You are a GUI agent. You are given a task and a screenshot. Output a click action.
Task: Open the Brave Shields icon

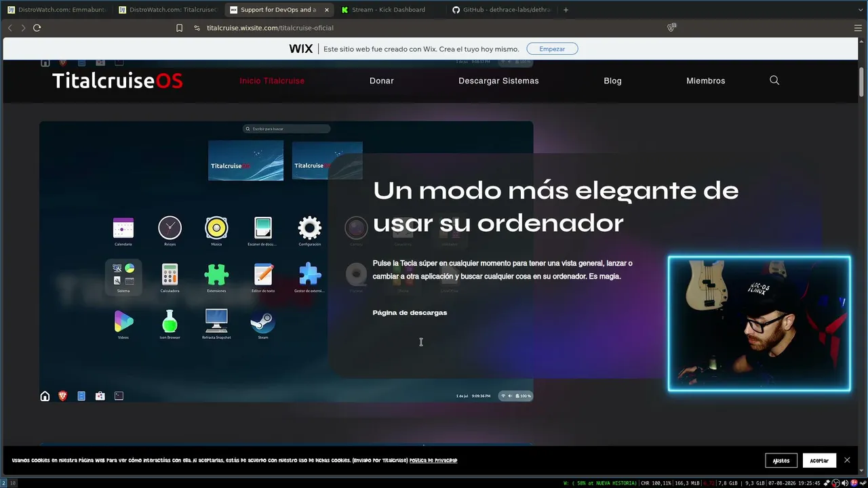pos(671,28)
